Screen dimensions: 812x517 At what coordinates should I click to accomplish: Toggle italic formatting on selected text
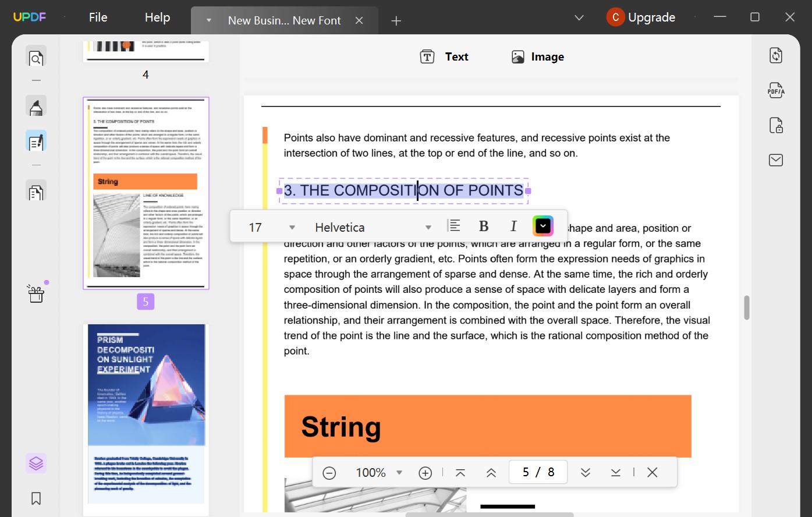click(x=513, y=225)
